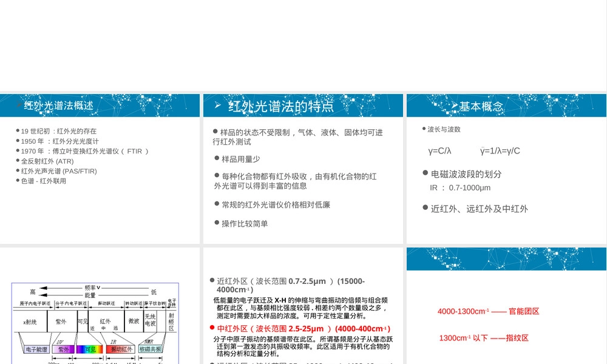Click the line '1950 年：红外分光光度计'

pyautogui.click(x=59, y=141)
